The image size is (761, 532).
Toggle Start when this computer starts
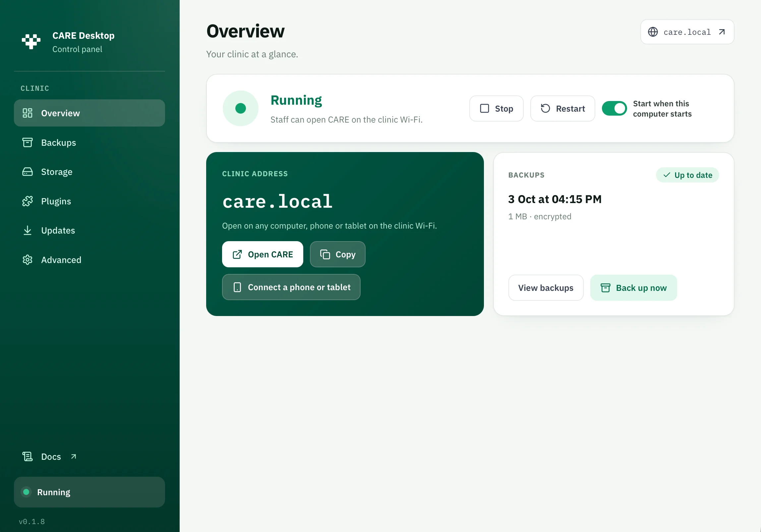pos(614,108)
